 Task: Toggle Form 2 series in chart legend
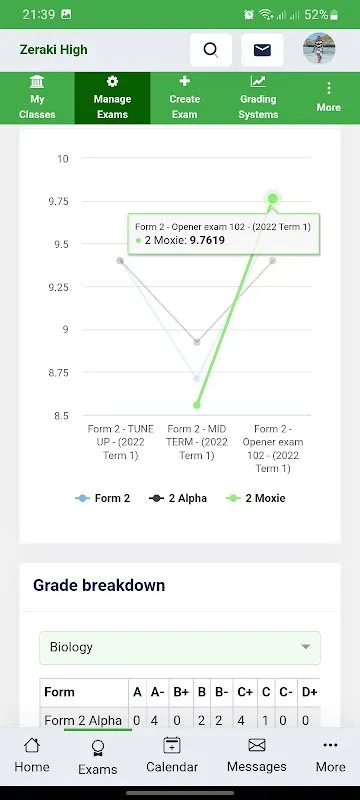tap(102, 498)
